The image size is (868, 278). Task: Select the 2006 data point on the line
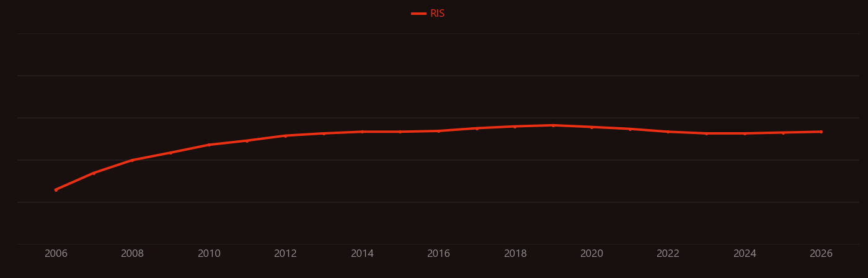[x=56, y=190]
